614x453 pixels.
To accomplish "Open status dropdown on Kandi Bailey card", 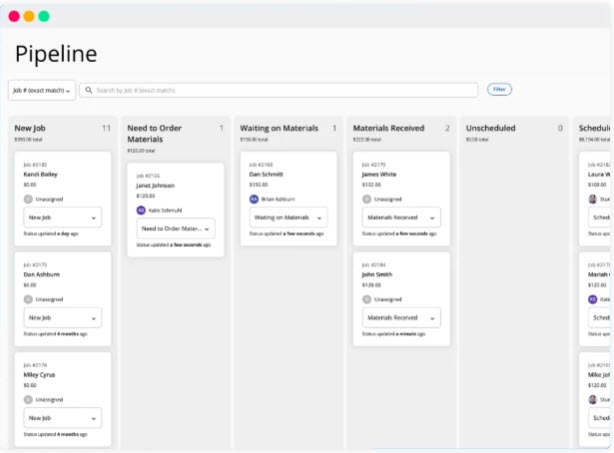I will coord(63,217).
